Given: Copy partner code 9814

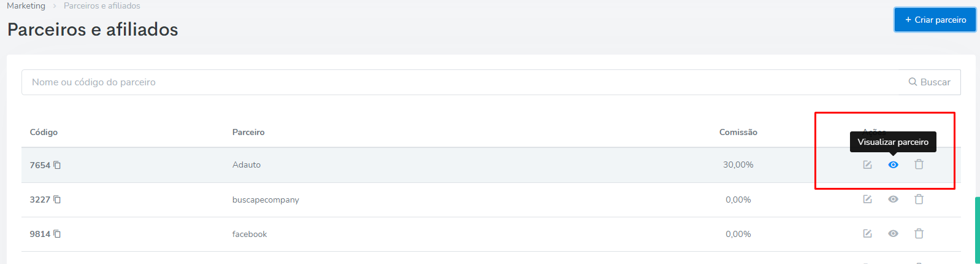Looking at the screenshot, I should [57, 234].
